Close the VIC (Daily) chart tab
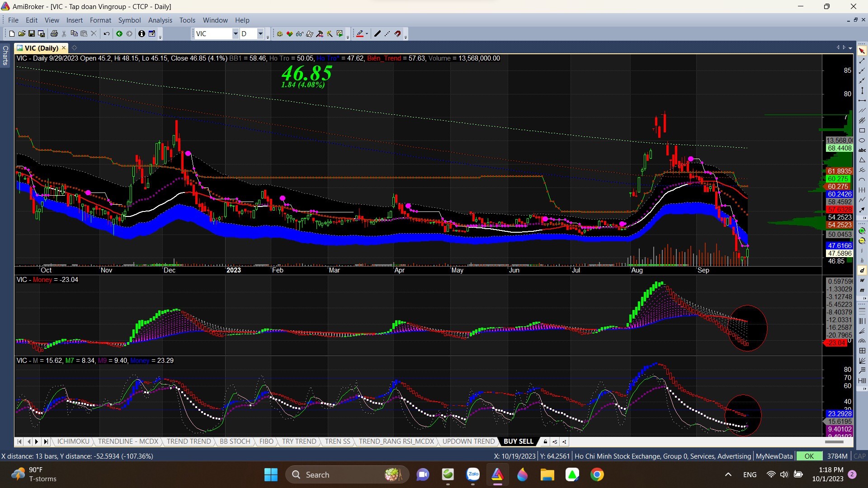 [64, 48]
